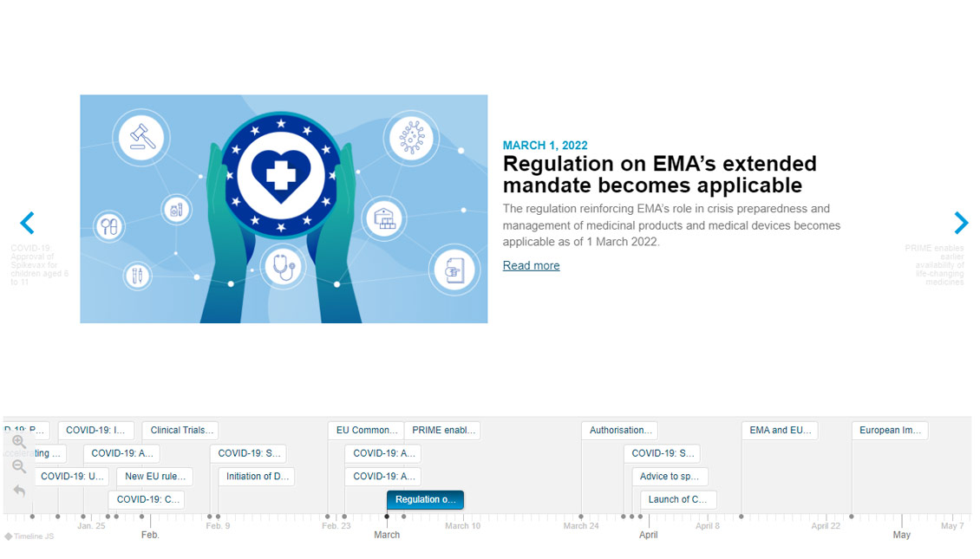Open the 'Authorisation...' timeline event
This screenshot has width=980, height=559.
pos(619,430)
